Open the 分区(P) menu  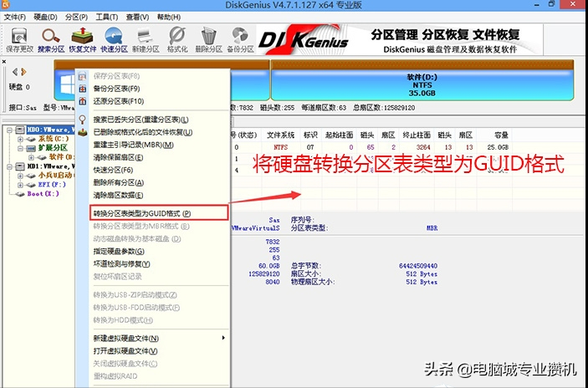click(76, 18)
